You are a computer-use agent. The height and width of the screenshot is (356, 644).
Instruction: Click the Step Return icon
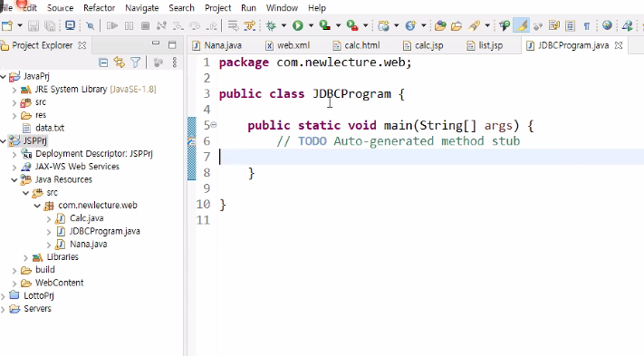[x=212, y=26]
